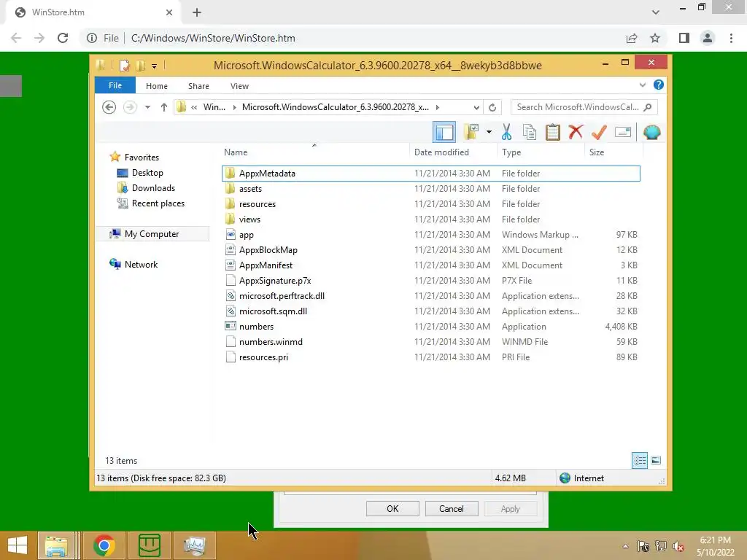This screenshot has width=747, height=560.
Task: Open File Explorer from the taskbar
Action: pos(56,545)
